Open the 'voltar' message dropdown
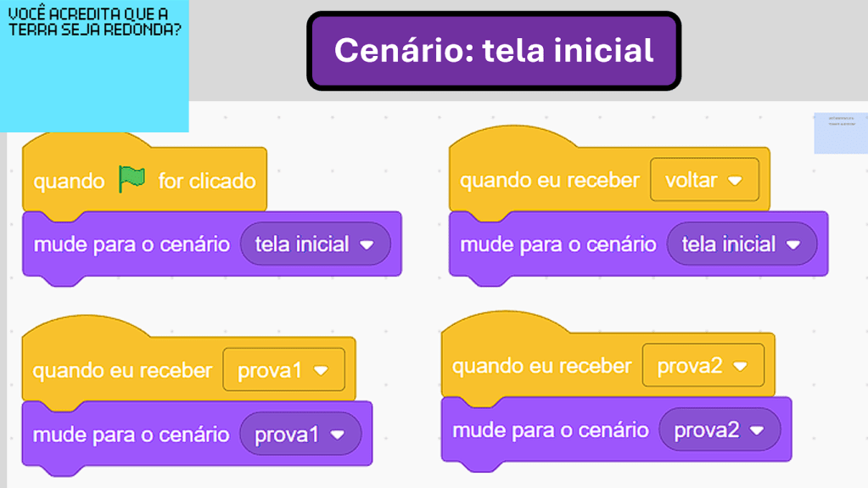This screenshot has height=488, width=868. 734,181
